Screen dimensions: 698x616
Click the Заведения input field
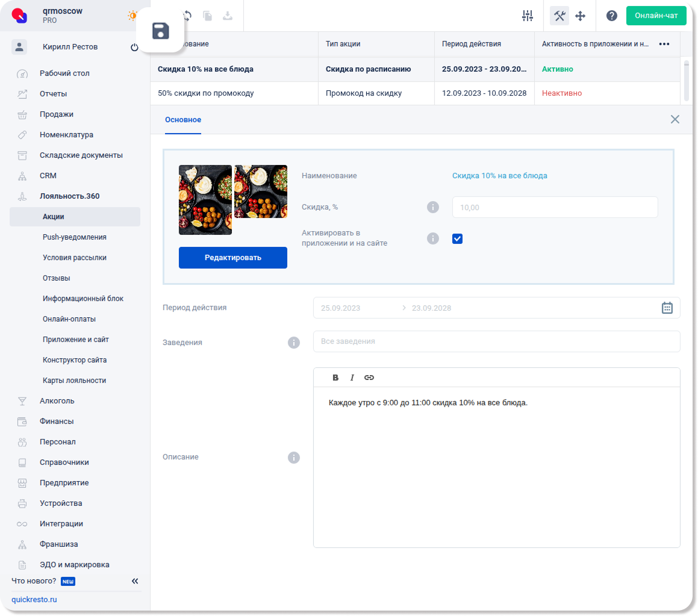click(496, 341)
